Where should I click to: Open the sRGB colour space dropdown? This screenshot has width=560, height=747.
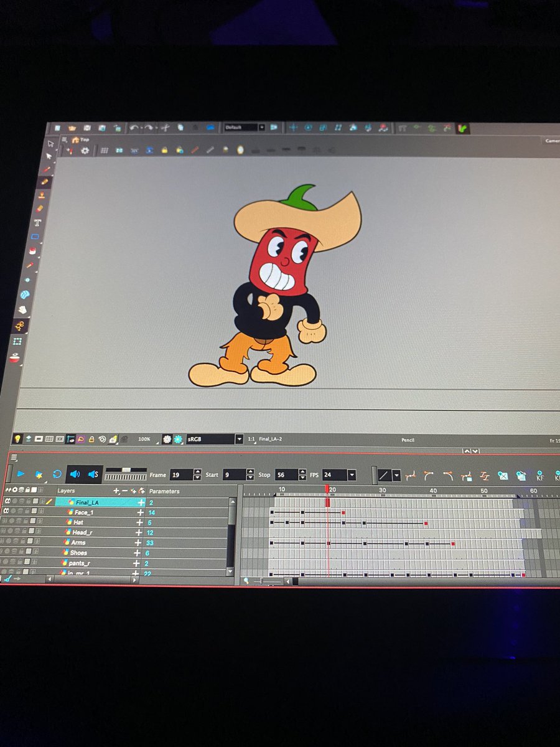coord(239,439)
